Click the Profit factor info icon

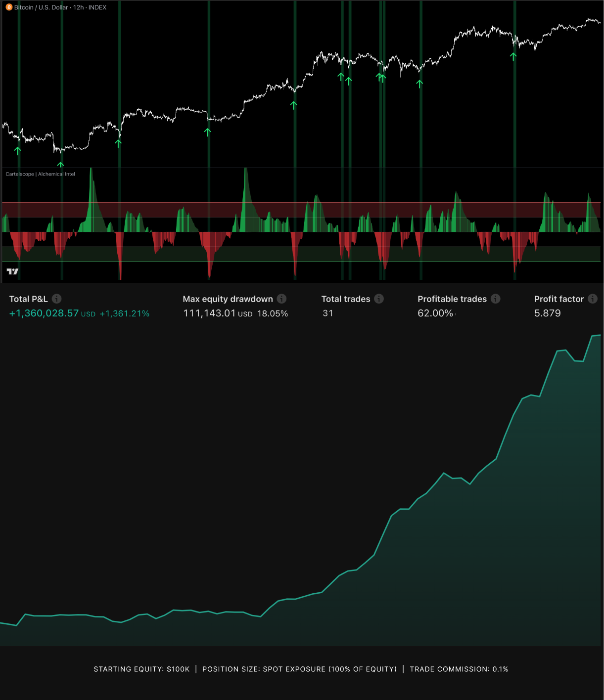tap(593, 299)
